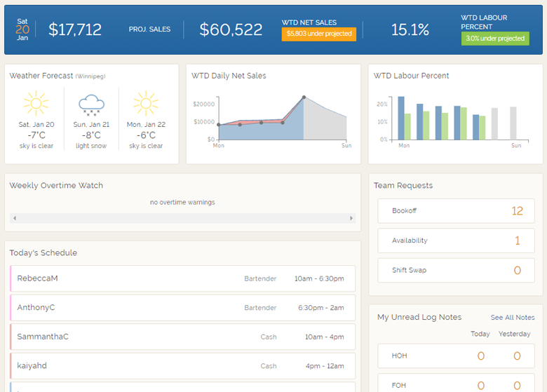Open the Availability requests row
This screenshot has height=392, width=547.
pyautogui.click(x=456, y=241)
